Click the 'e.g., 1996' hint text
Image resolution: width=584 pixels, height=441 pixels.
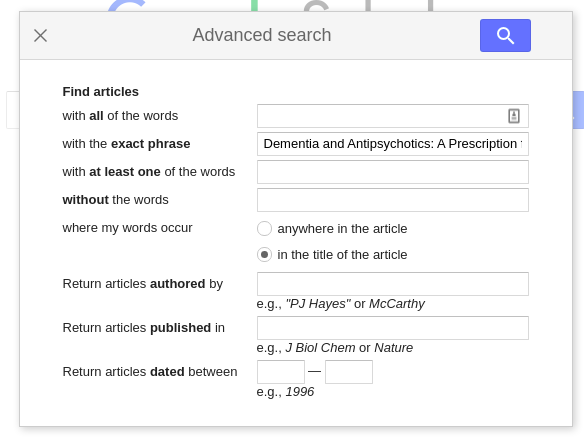click(x=285, y=391)
